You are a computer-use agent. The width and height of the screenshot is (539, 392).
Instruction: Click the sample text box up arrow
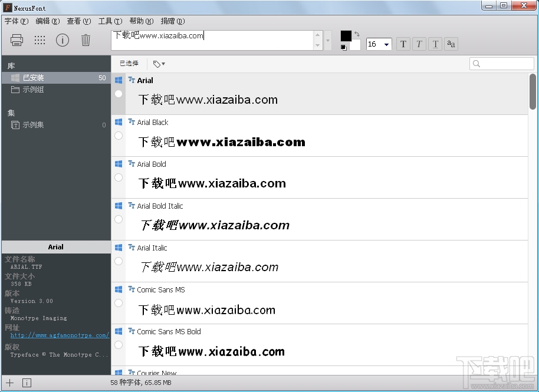(318, 35)
